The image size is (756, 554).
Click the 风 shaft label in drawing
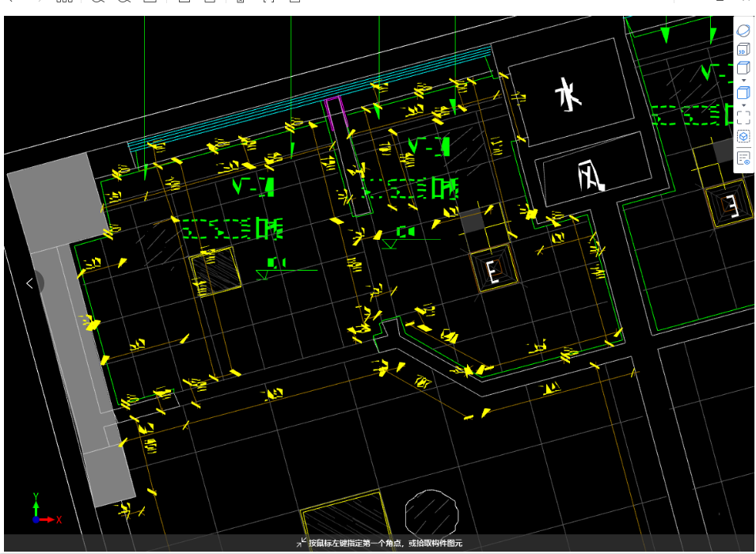[591, 175]
